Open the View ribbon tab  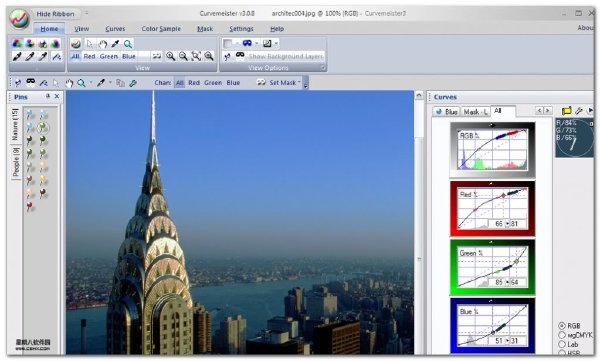pyautogui.click(x=82, y=29)
